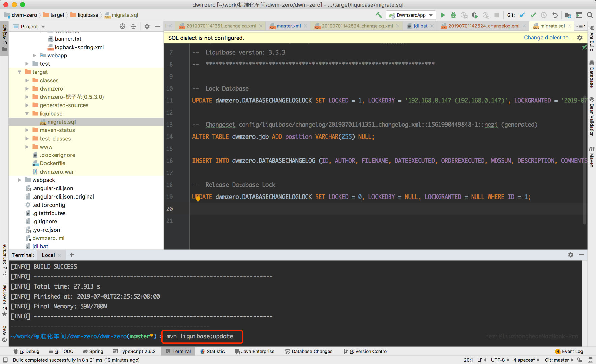The width and height of the screenshot is (596, 364).
Task: Expand the webpack folder
Action: [20, 180]
